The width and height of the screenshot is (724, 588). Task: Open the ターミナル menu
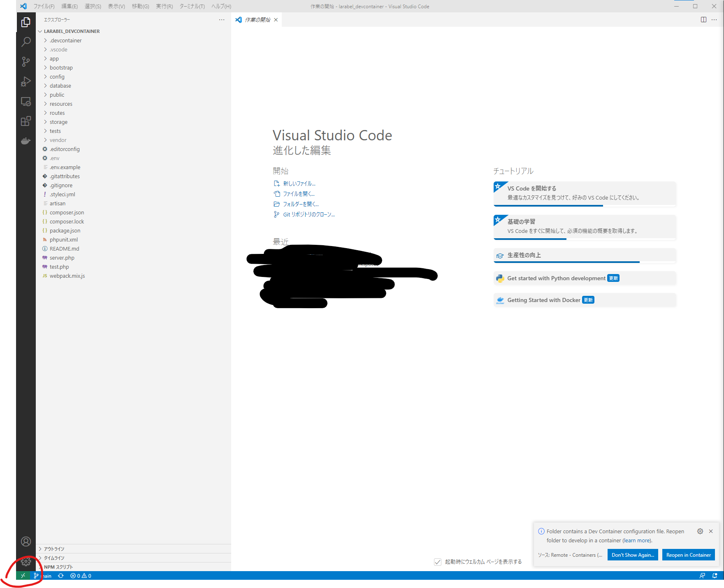click(x=192, y=6)
